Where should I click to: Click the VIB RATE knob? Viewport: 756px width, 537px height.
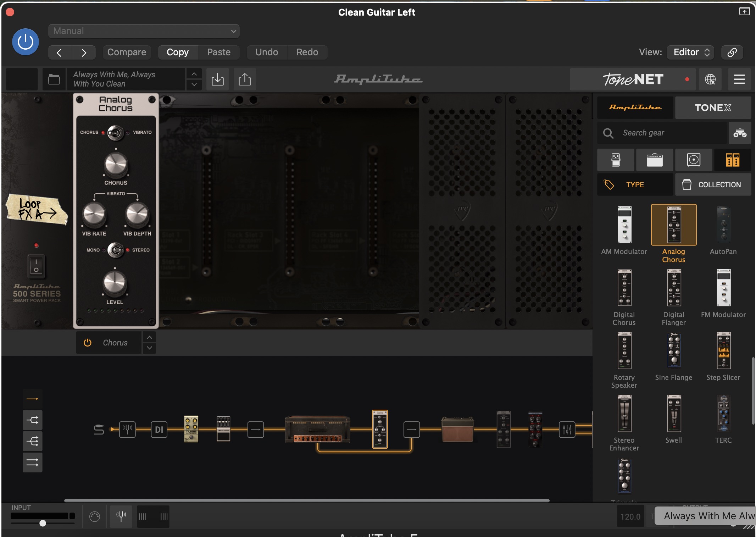tap(94, 214)
